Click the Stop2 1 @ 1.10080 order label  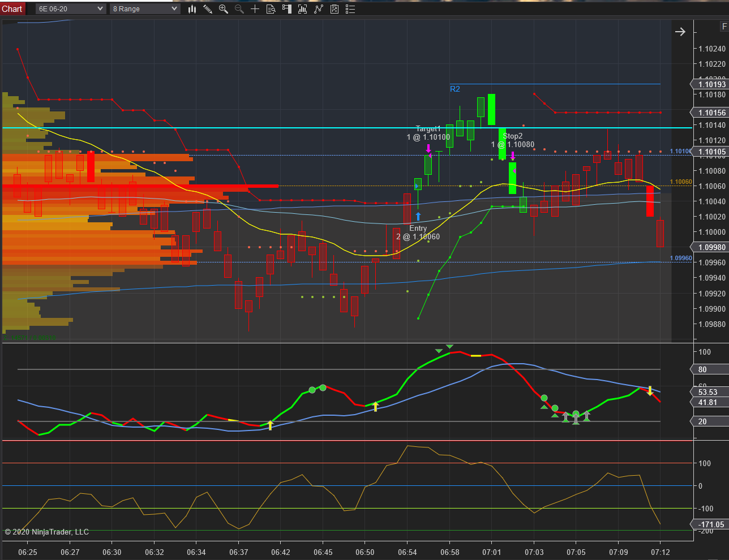513,140
